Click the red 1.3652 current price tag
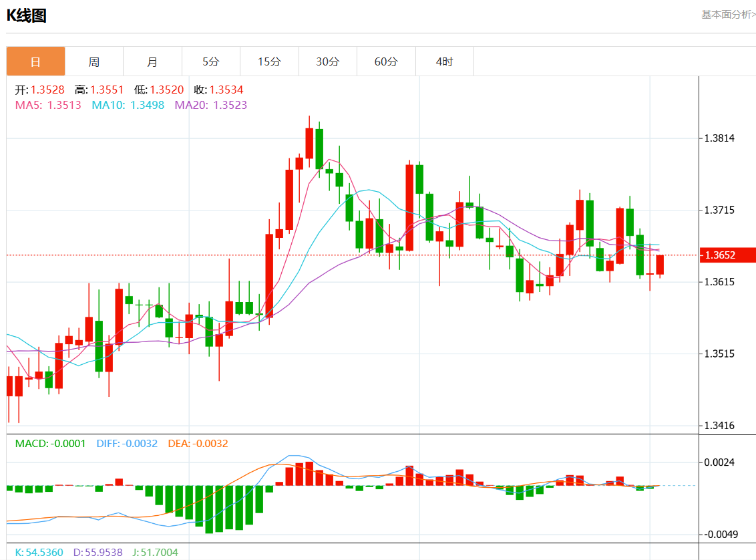The image size is (756, 560). tap(727, 255)
